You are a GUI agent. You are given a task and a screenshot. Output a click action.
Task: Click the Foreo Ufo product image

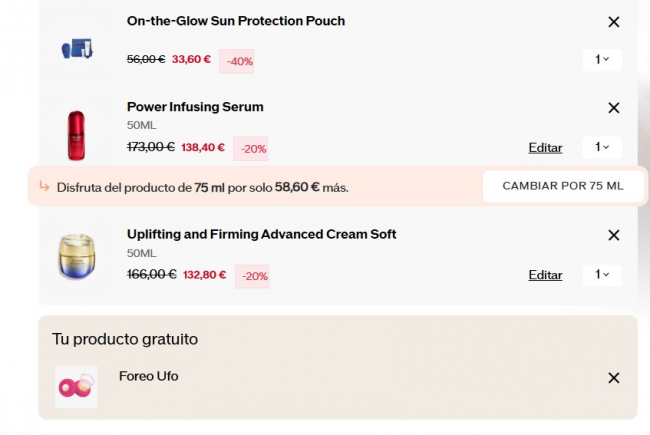pyautogui.click(x=76, y=386)
